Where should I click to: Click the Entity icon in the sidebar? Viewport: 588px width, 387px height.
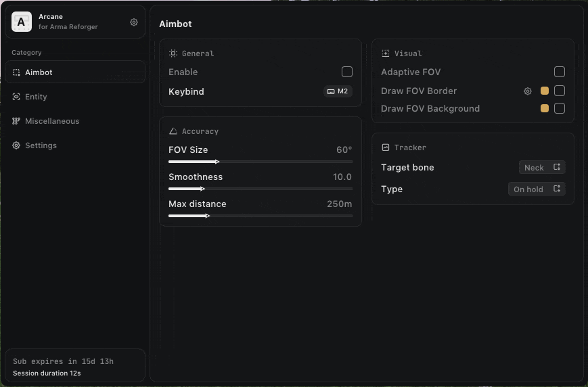point(16,97)
